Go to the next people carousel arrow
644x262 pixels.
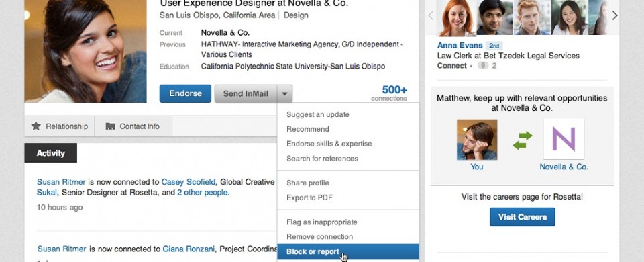click(x=614, y=15)
